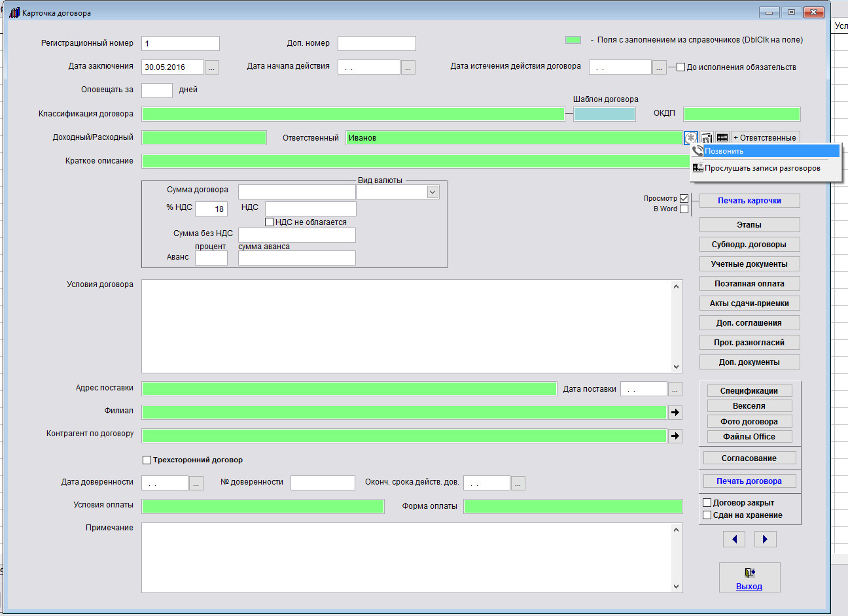Enable the НДС не облагается checkbox
The height and width of the screenshot is (616, 848).
click(x=269, y=222)
